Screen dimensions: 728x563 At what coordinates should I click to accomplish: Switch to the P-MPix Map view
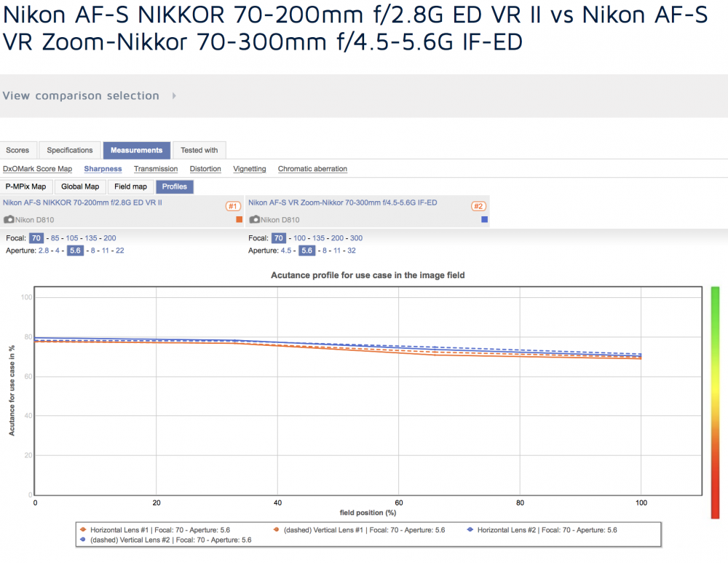click(x=26, y=186)
